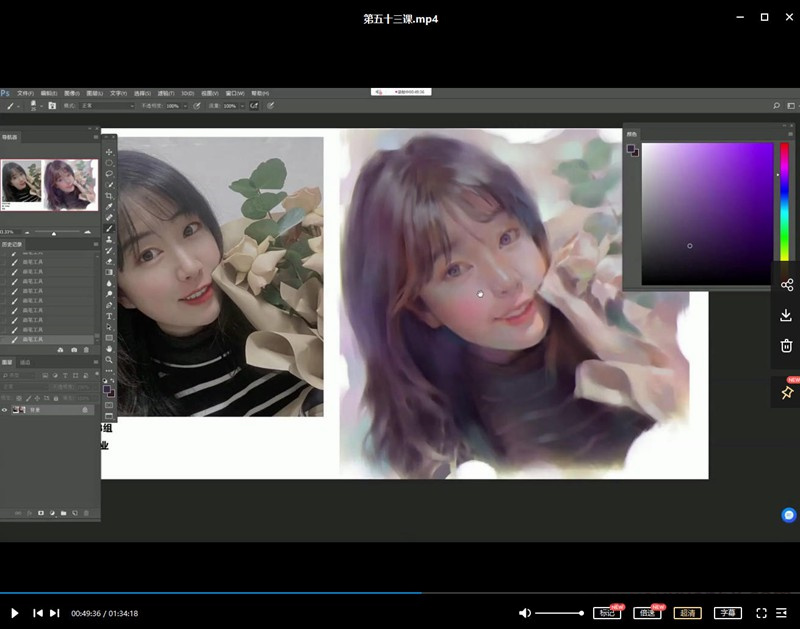Toggle fullscreen mode in video player

pos(761,613)
